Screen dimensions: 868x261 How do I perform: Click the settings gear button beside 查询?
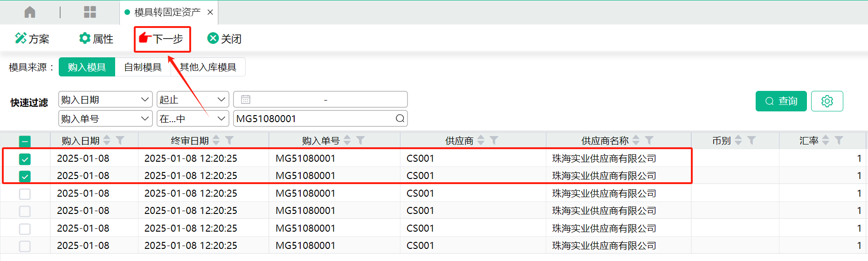coord(827,101)
